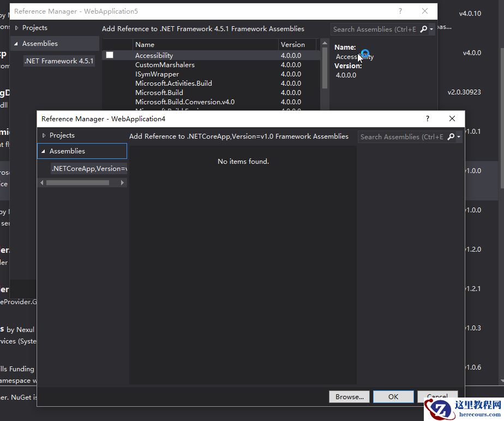The width and height of the screenshot is (504, 421).
Task: Expand Projects node in WebApplication5 dialog
Action: click(16, 28)
